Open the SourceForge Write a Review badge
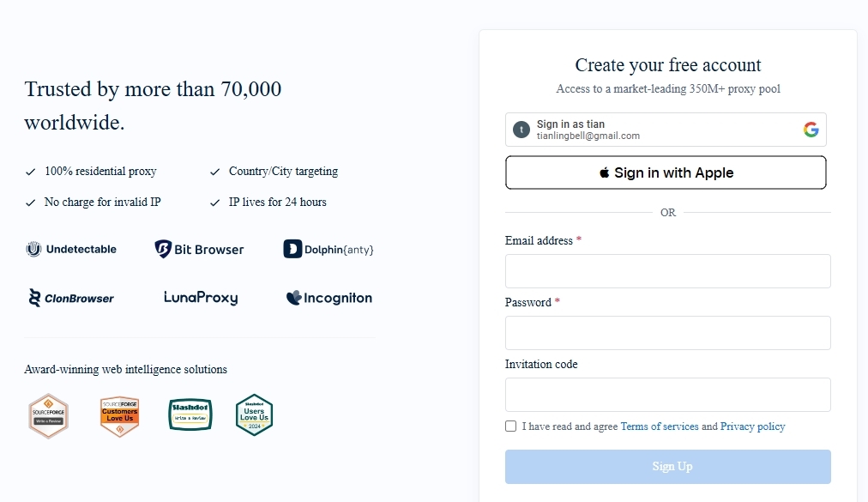The image size is (868, 502). [49, 416]
